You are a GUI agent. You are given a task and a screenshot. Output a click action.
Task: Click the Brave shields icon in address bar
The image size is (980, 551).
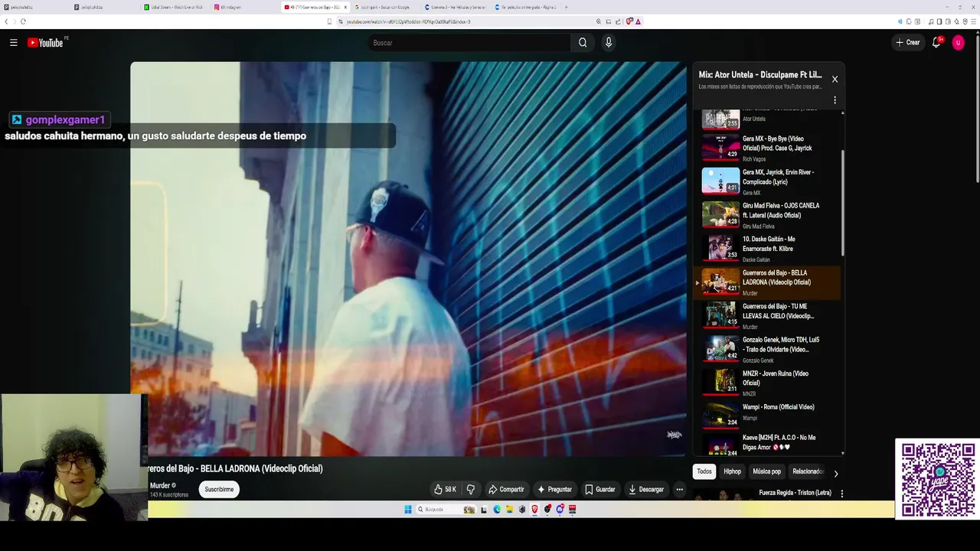(x=629, y=21)
